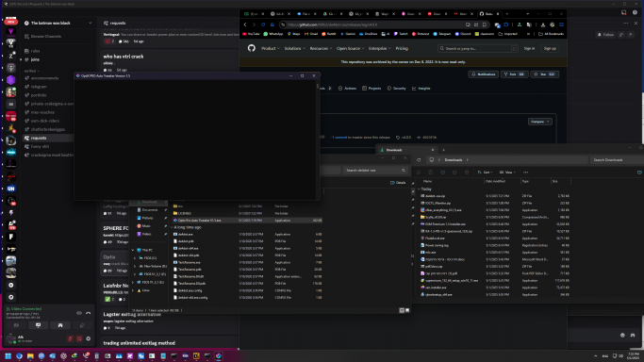This screenshot has width=644, height=362.
Task: Reload the GitHub page
Action: pyautogui.click(x=263, y=25)
